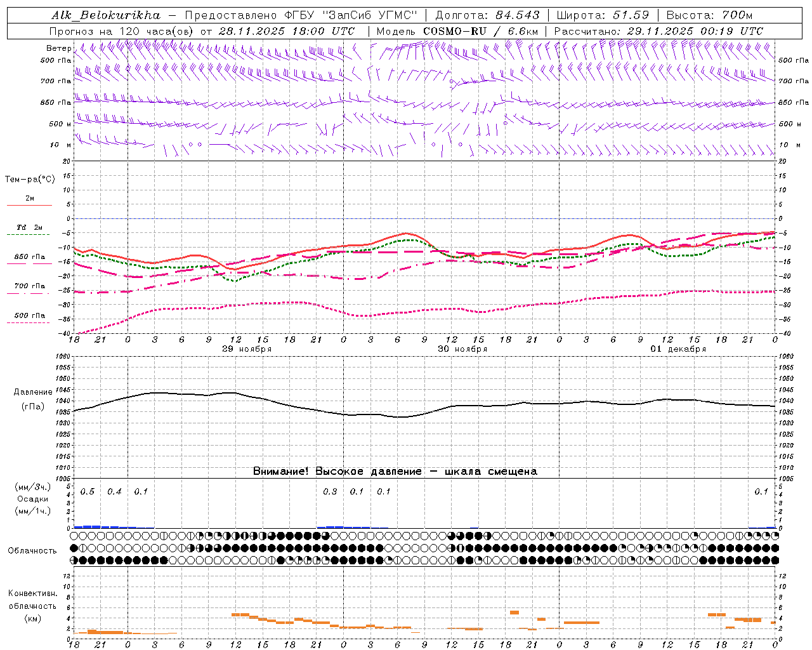The height and width of the screenshot is (650, 812).
Task: Click the Alk_Belokurikha station title
Action: (106, 15)
